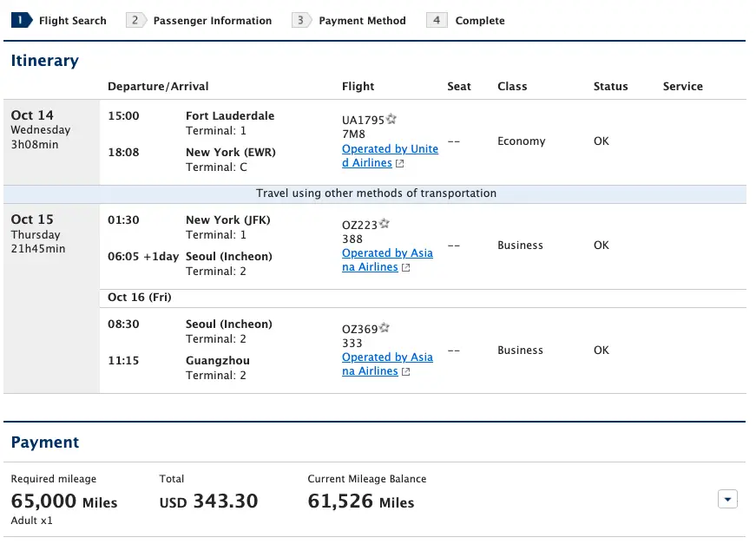Click the step 3 number badge

point(300,20)
